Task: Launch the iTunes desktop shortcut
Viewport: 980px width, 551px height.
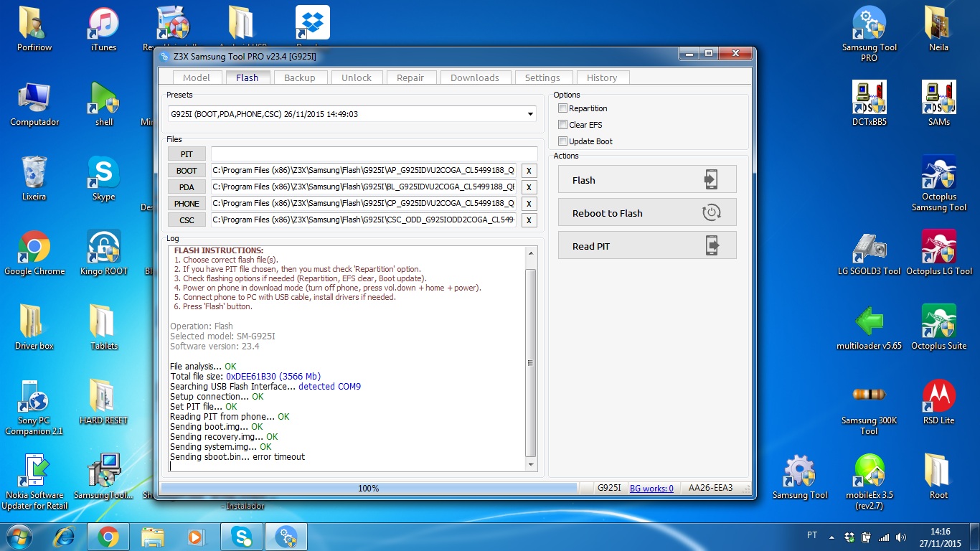Action: click(103, 29)
